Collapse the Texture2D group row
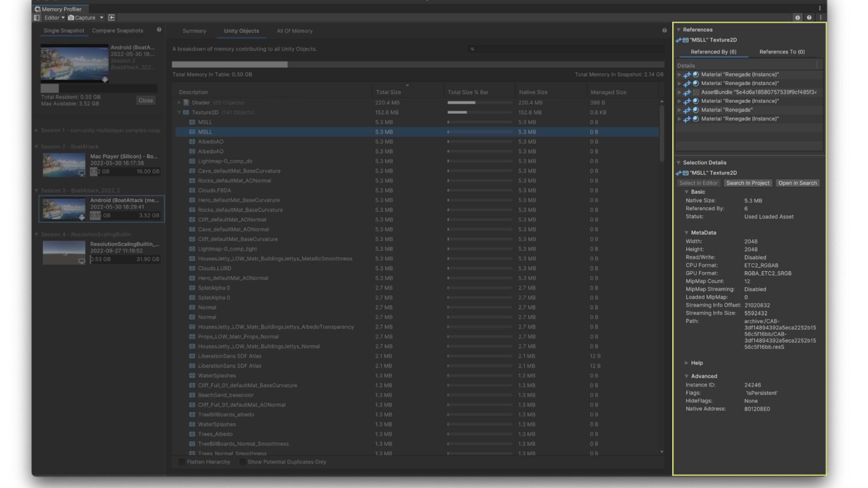 click(179, 112)
